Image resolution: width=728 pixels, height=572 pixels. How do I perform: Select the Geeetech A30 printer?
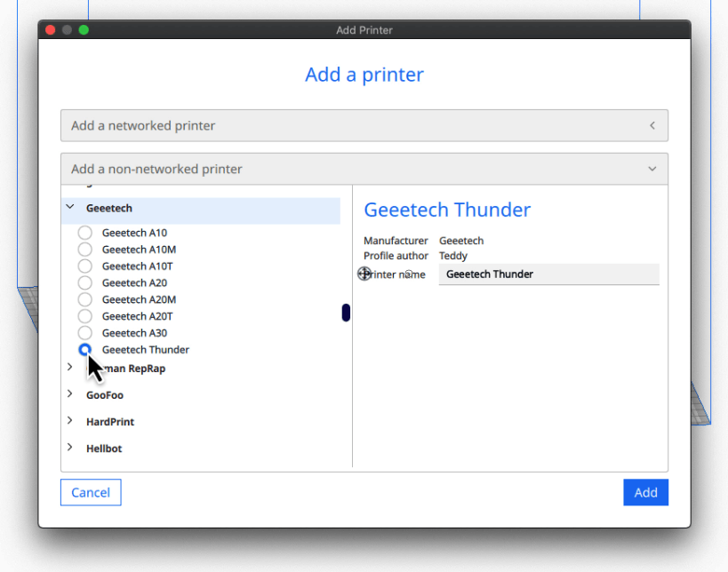[84, 333]
